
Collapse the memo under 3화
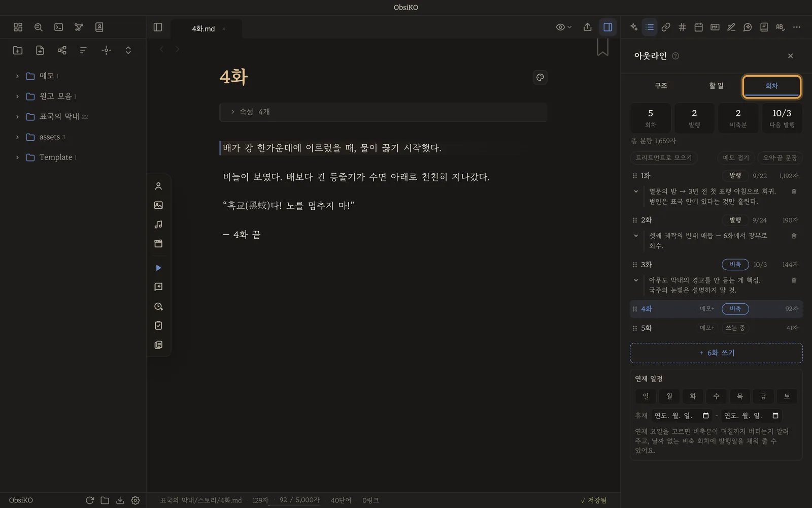(x=636, y=280)
